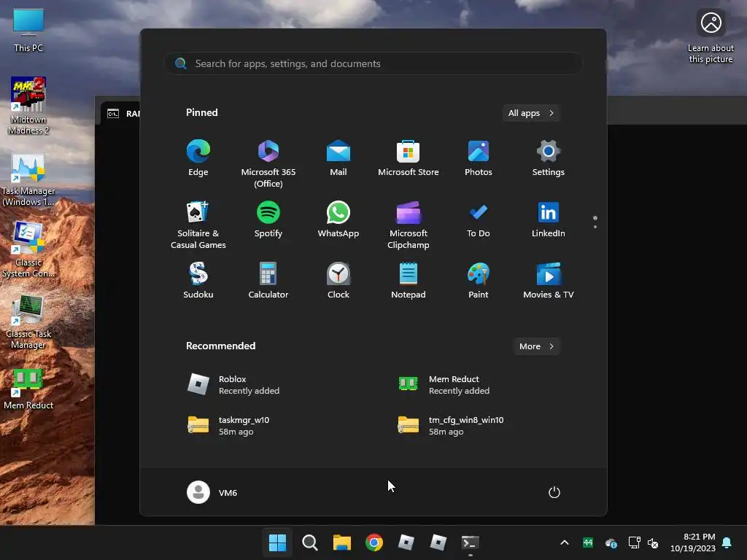
Task: Open the Edge pinned app
Action: (x=198, y=158)
